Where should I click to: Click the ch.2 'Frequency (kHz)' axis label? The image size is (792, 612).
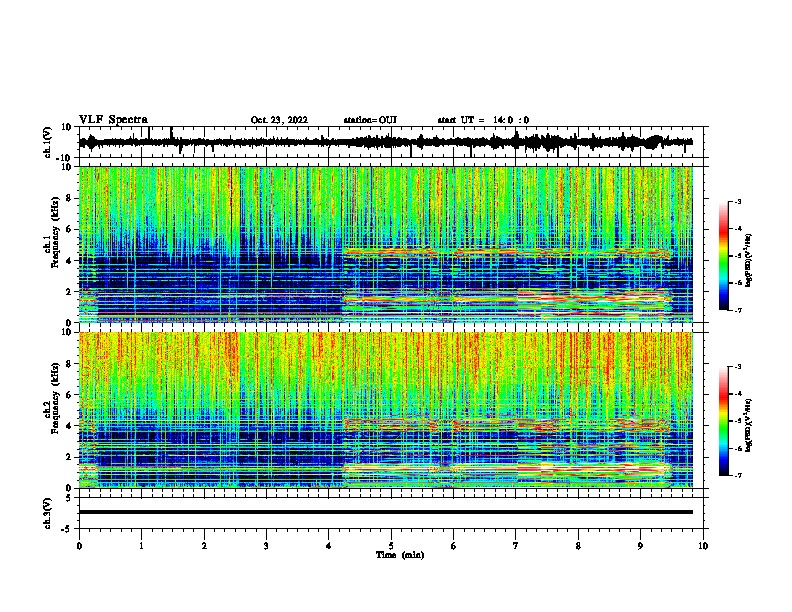point(55,398)
